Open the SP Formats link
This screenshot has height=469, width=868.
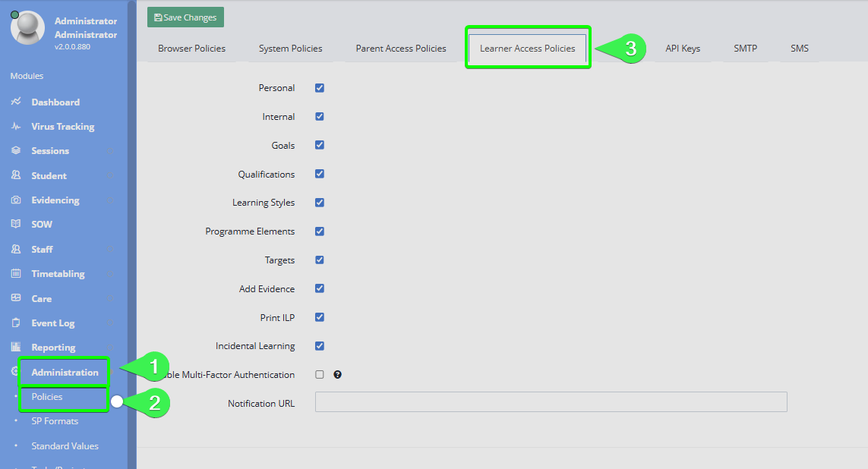(x=55, y=421)
